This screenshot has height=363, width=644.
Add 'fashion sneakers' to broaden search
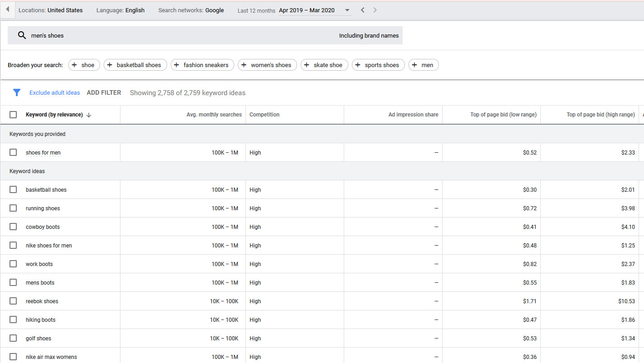202,65
